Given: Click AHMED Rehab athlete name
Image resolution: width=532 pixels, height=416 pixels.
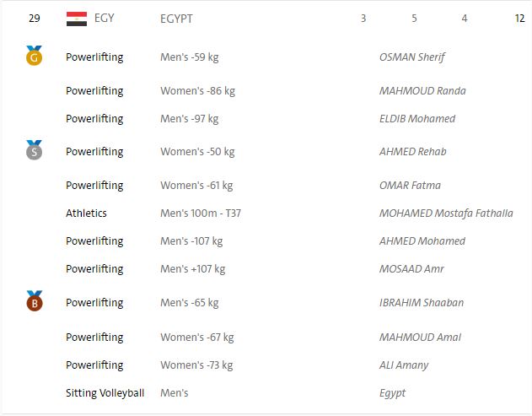Looking at the screenshot, I should tap(412, 152).
